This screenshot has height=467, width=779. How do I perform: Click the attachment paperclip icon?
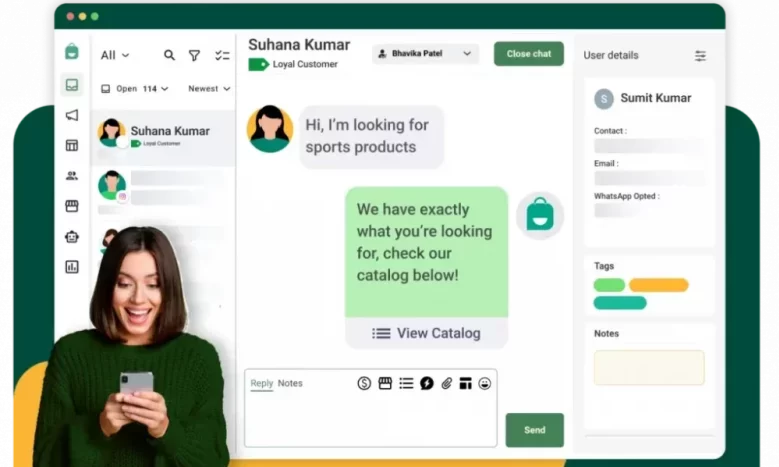coord(446,383)
